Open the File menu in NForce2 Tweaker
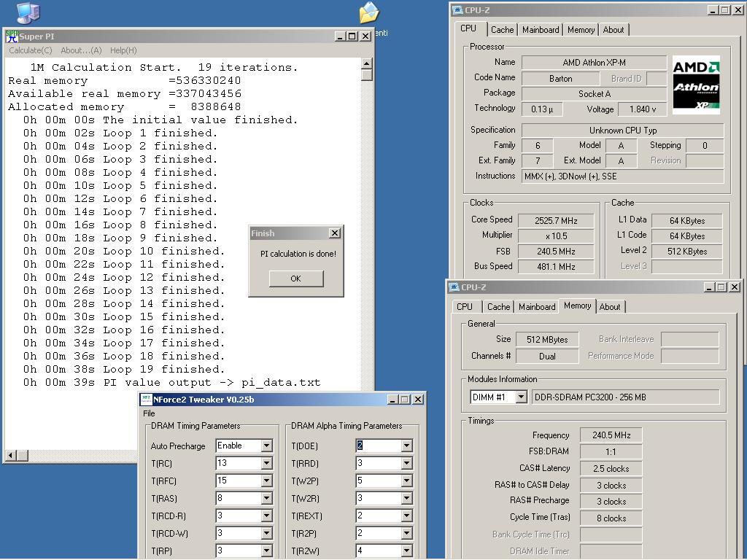This screenshot has width=747, height=560. (x=149, y=413)
